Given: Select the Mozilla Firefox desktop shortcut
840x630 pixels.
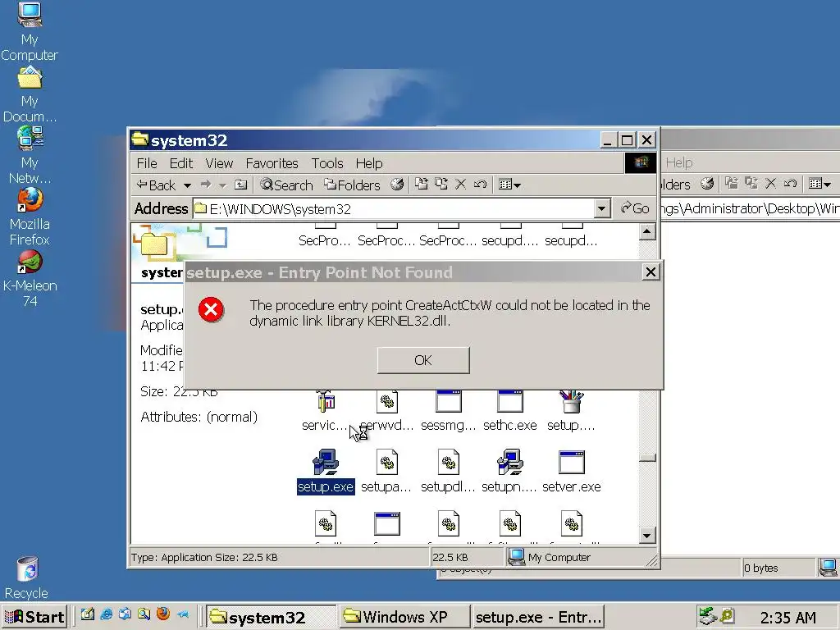Looking at the screenshot, I should tap(30, 216).
